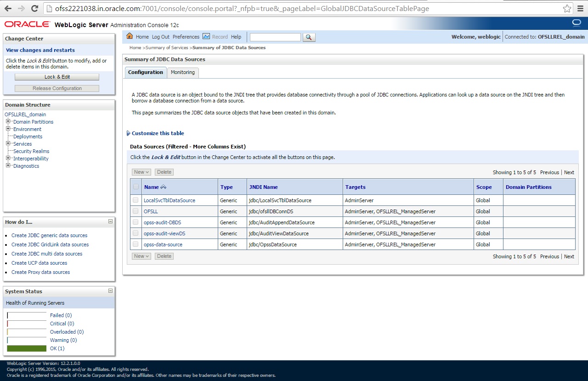Check the opss-audit-DBDS row checkbox
The height and width of the screenshot is (381, 588).
136,222
